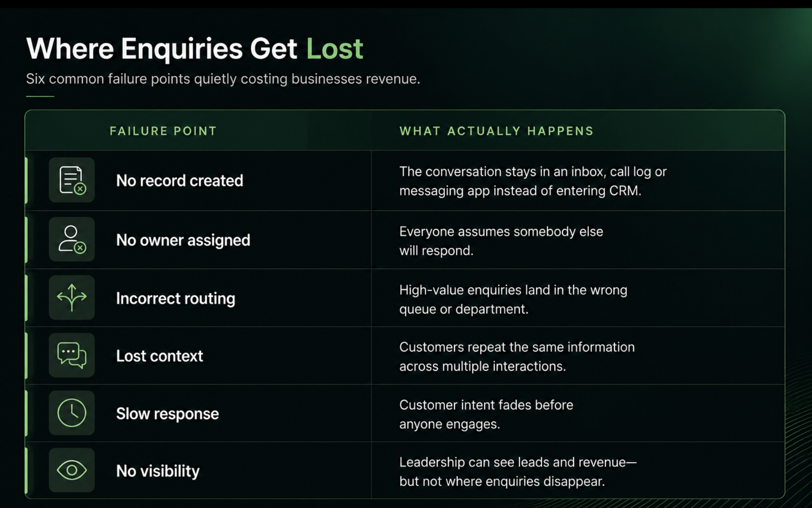Select the branching arrows routing icon
Viewport: 812px width, 508px height.
point(72,297)
